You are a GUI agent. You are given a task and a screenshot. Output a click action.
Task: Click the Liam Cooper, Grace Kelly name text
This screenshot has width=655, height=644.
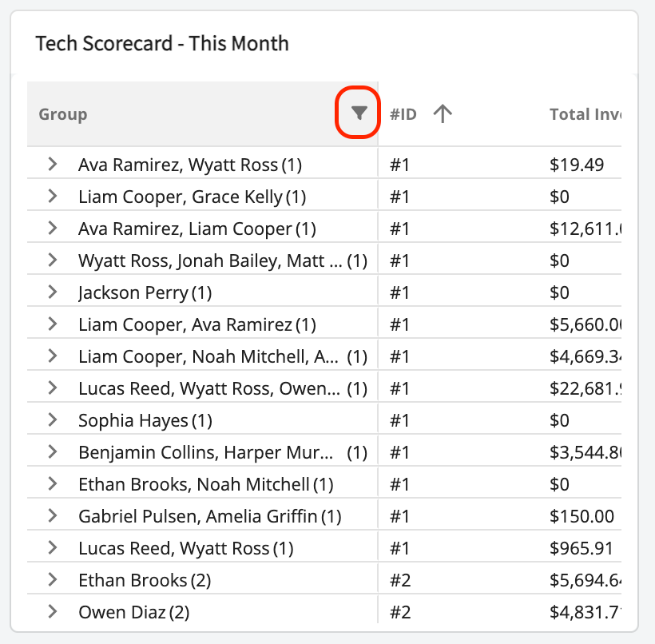pyautogui.click(x=181, y=197)
